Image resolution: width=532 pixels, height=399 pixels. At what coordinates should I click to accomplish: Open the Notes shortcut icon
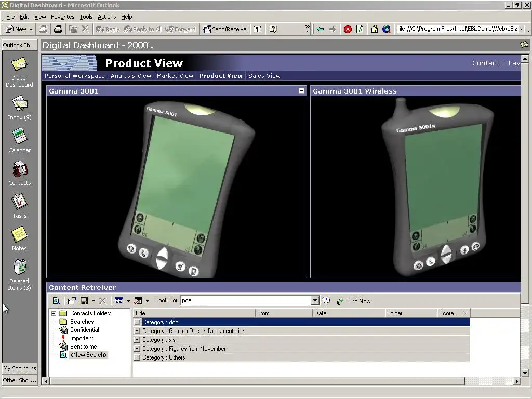click(x=19, y=234)
